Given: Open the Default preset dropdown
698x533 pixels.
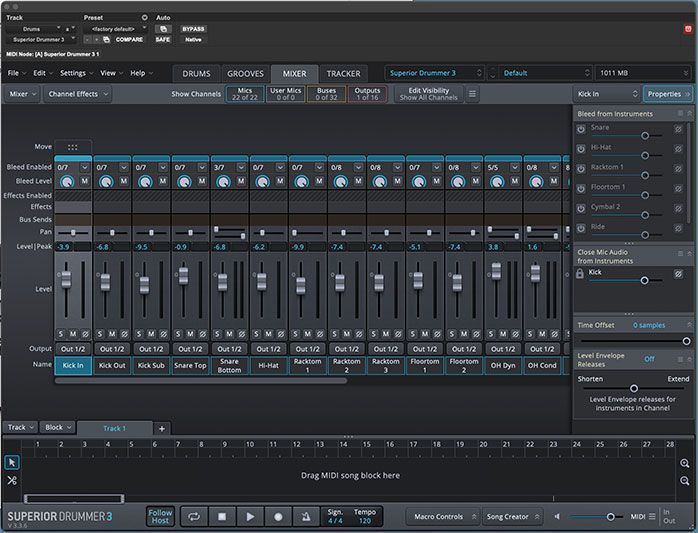Looking at the screenshot, I should click(x=545, y=73).
